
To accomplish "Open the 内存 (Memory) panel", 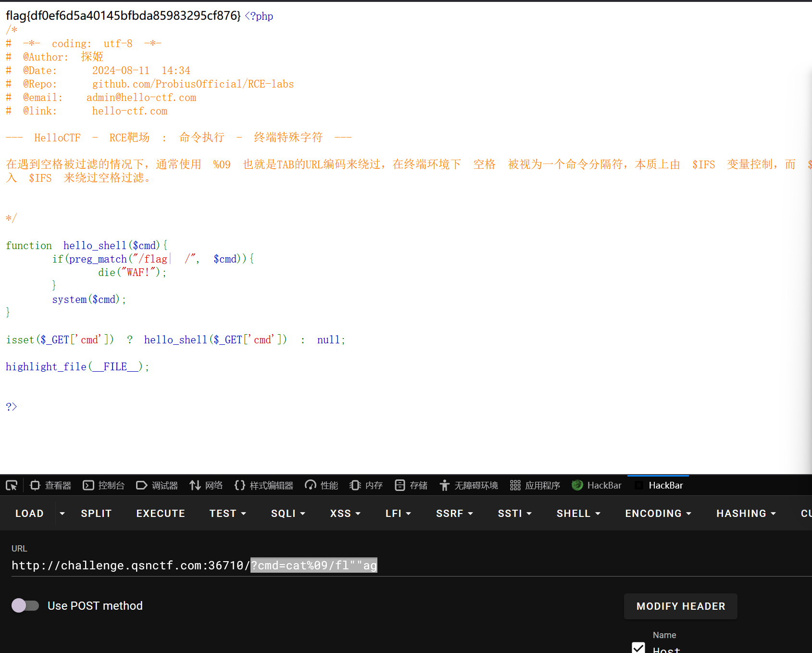I will (x=365, y=485).
